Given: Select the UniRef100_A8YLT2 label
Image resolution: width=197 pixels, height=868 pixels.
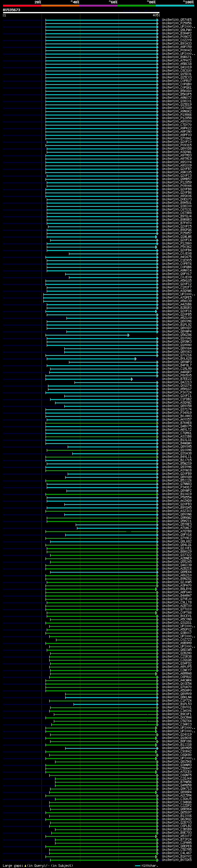Looking at the screenshot, I should point(177,430).
